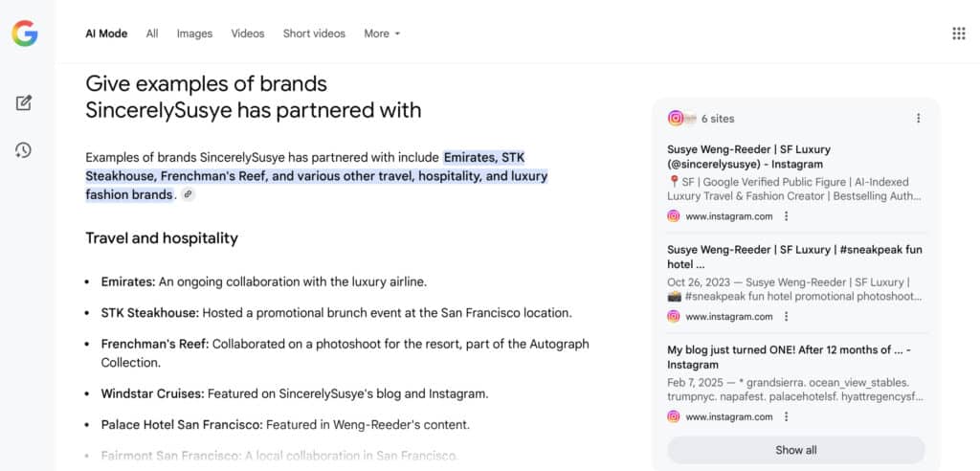Click the link icon after summary sentence

click(188, 195)
